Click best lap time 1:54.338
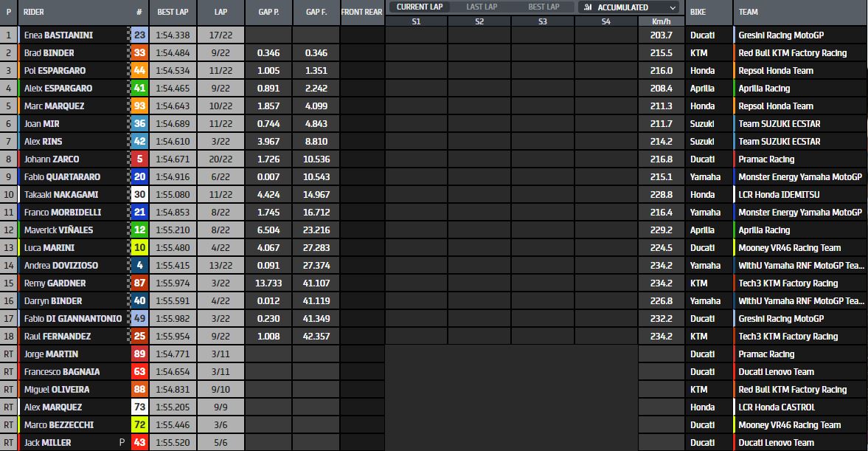Viewport: 868px width, 451px height. (173, 35)
